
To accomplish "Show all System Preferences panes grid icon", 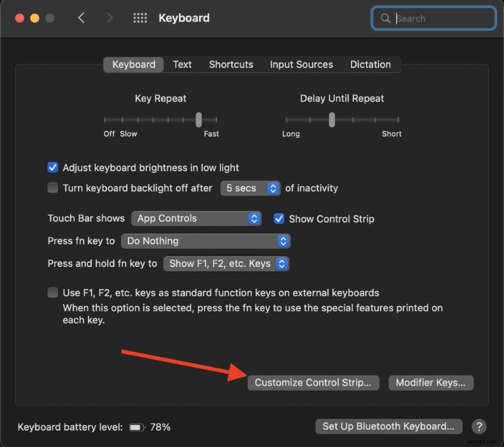I will (140, 18).
